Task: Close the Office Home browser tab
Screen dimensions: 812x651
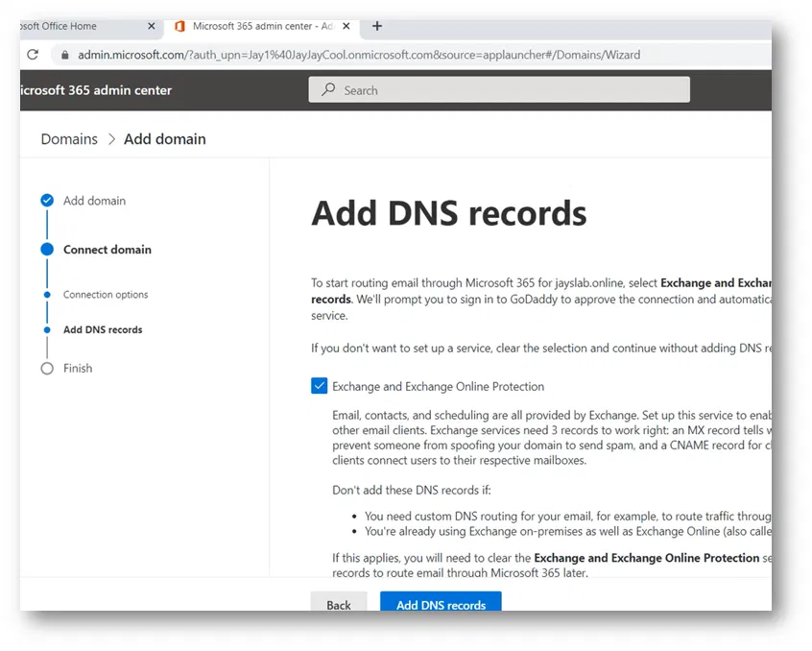Action: tap(151, 26)
